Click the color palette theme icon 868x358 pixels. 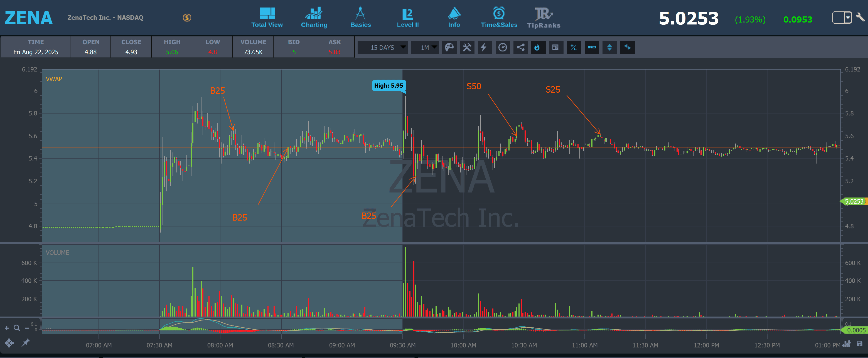click(449, 48)
